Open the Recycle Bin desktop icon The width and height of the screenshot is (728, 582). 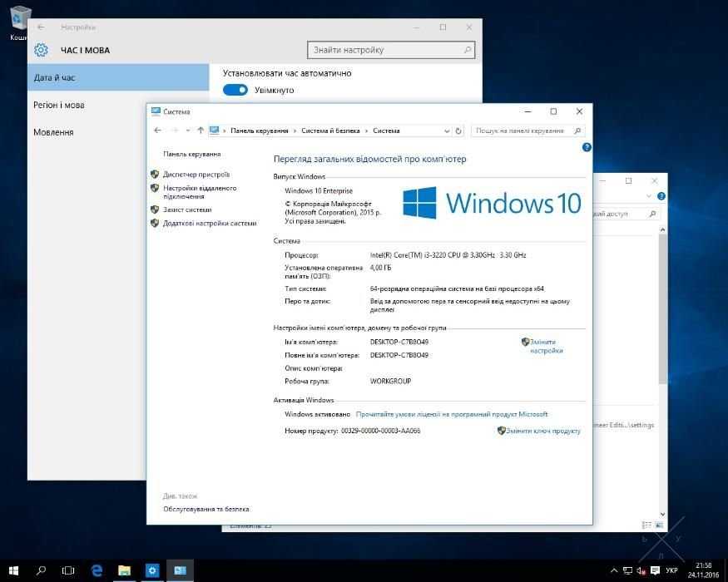(x=18, y=23)
